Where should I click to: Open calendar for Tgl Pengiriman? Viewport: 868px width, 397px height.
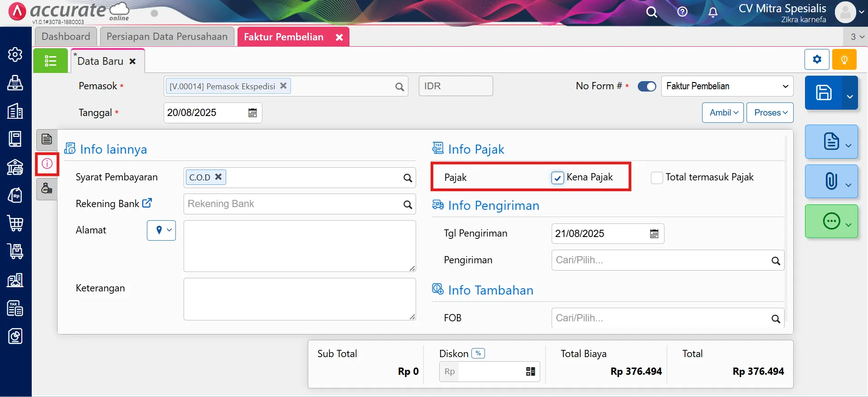pyautogui.click(x=654, y=234)
